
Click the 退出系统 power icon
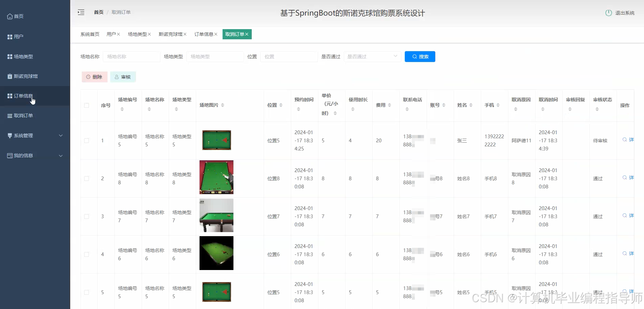pos(608,13)
